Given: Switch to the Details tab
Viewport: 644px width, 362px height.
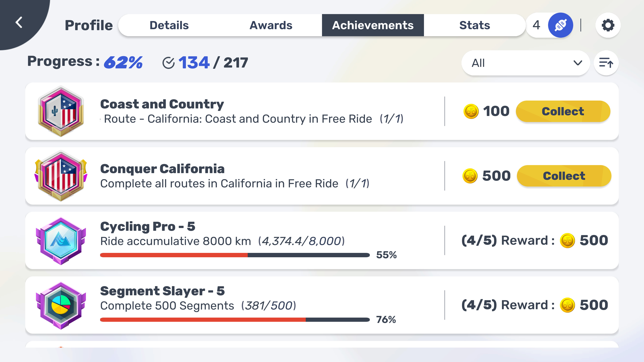Looking at the screenshot, I should click(x=169, y=25).
